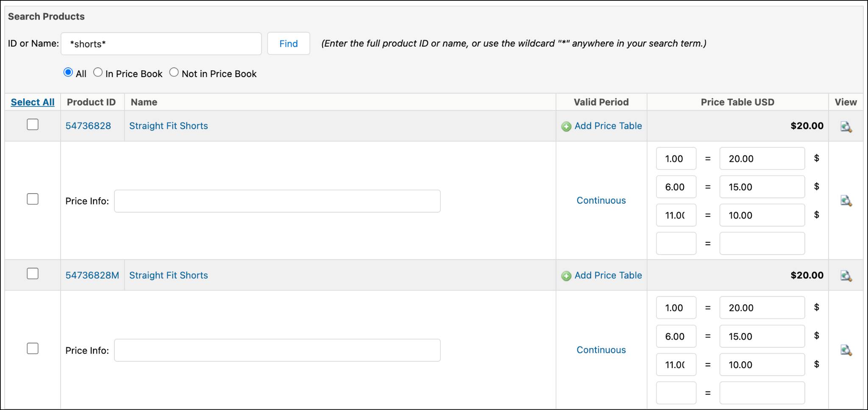Screen dimensions: 868x410
Task: Click $20.00 total in 54736828 row
Action: click(807, 126)
